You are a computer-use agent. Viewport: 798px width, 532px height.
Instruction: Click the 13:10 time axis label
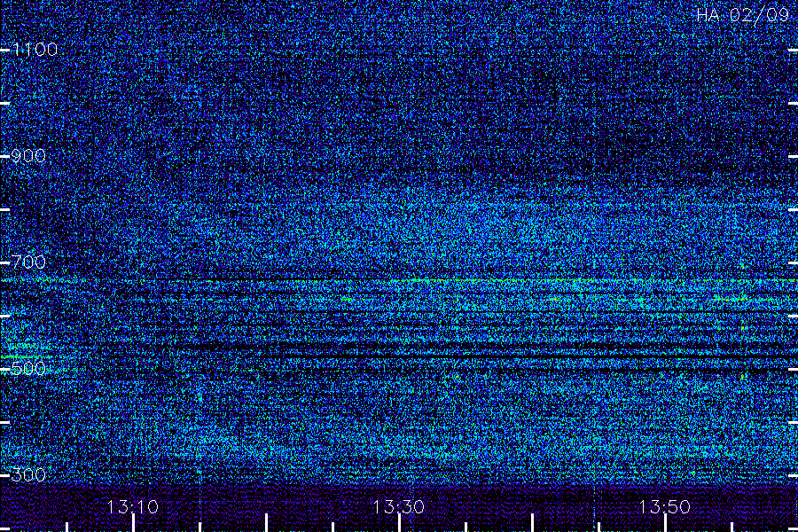tap(133, 507)
